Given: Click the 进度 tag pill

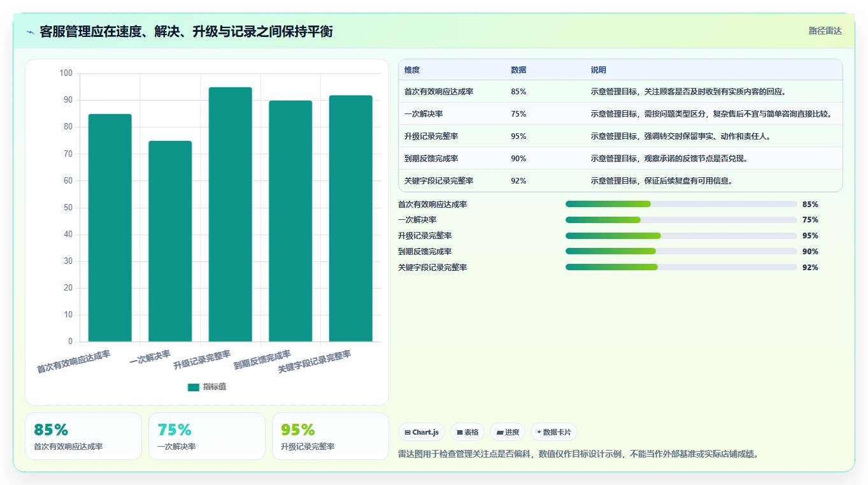Looking at the screenshot, I should click(x=508, y=432).
